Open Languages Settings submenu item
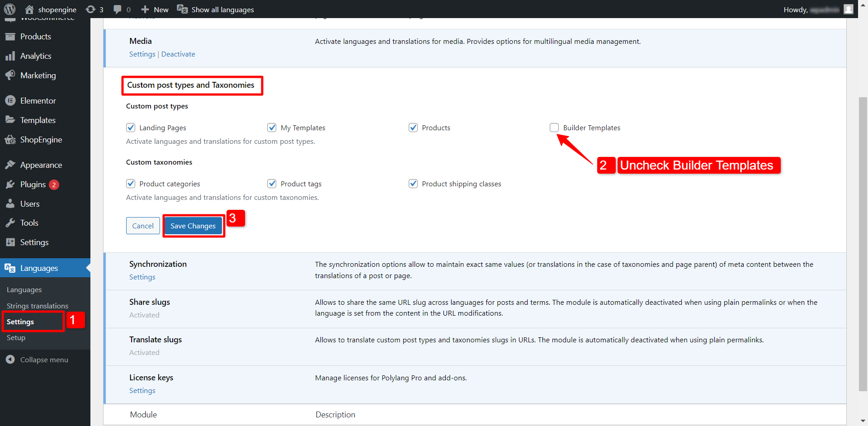The height and width of the screenshot is (426, 868). click(x=20, y=322)
